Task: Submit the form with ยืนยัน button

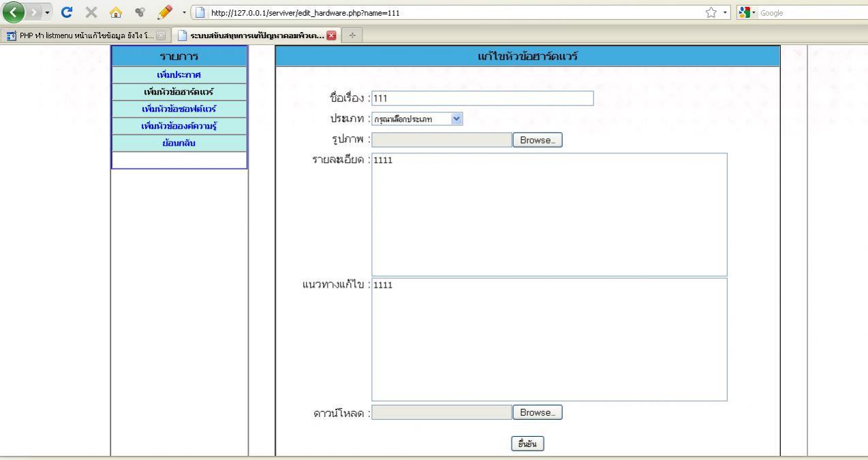Action: click(x=528, y=444)
